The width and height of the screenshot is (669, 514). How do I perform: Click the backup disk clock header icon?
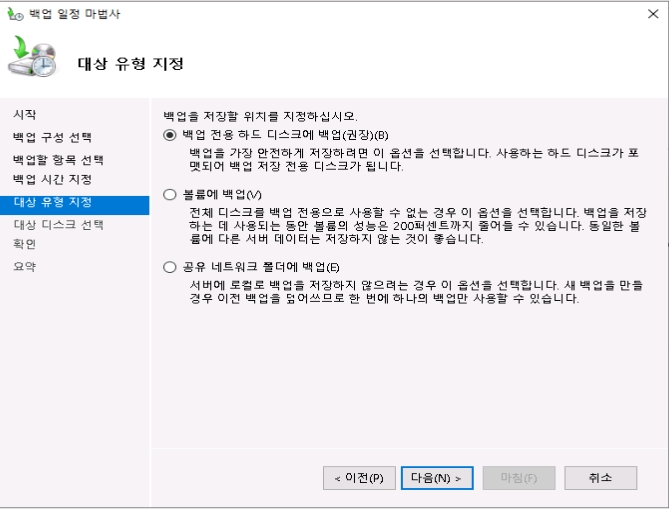(x=32, y=56)
